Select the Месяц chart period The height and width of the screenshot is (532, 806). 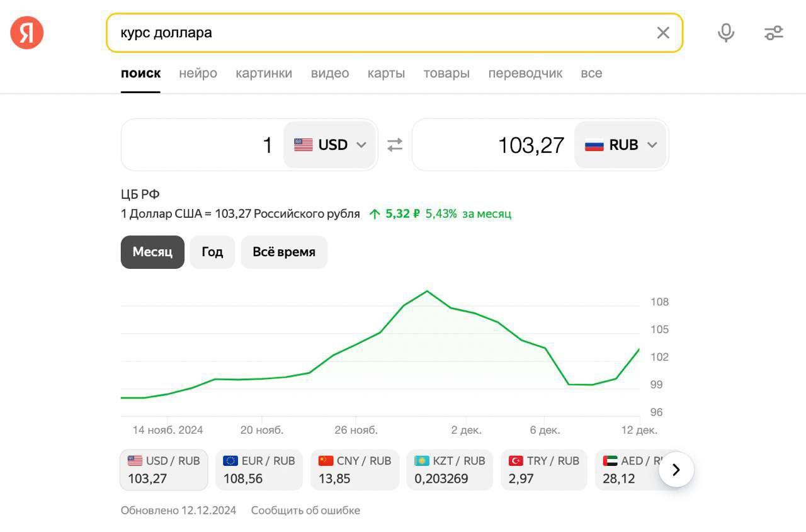point(152,252)
